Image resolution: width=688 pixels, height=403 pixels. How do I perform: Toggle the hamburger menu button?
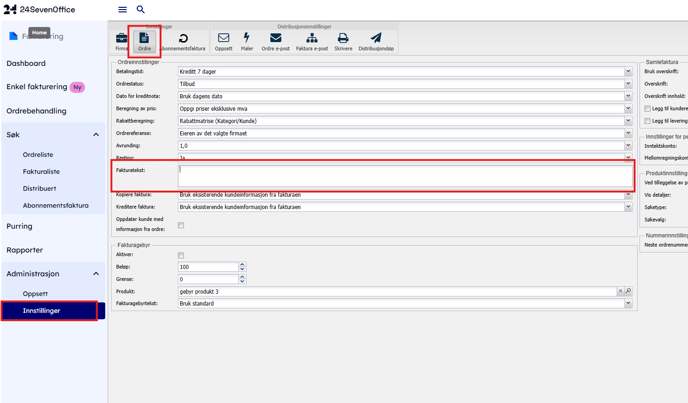coord(123,10)
